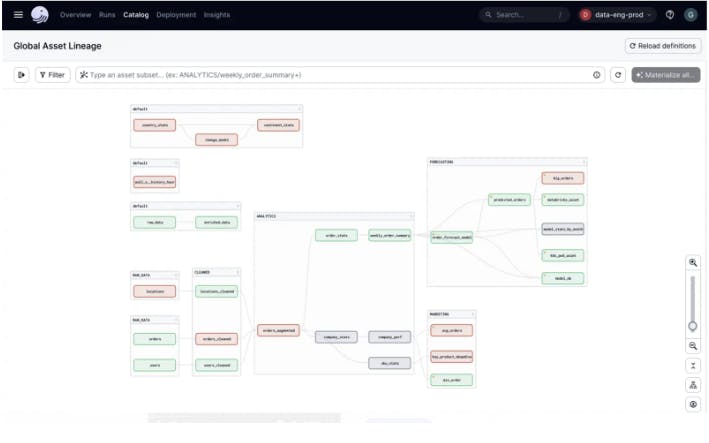The image size is (709, 443).
Task: Click the zoom level slider handle
Action: point(693,326)
